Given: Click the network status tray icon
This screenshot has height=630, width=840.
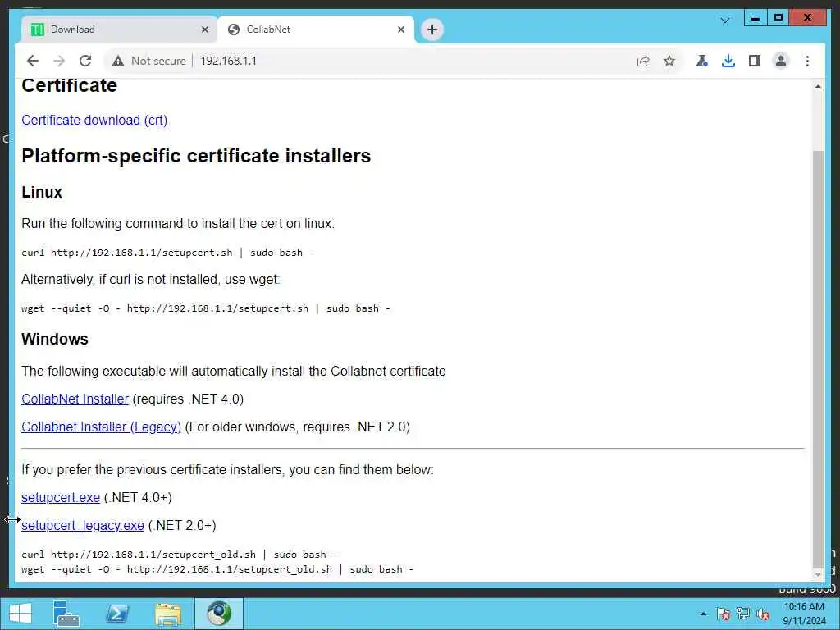Looking at the screenshot, I should coord(743,614).
